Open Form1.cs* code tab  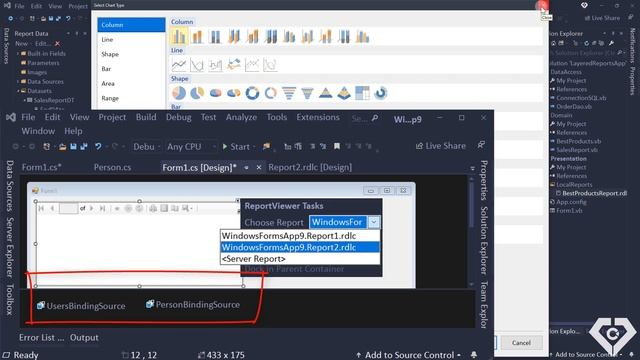pos(41,167)
